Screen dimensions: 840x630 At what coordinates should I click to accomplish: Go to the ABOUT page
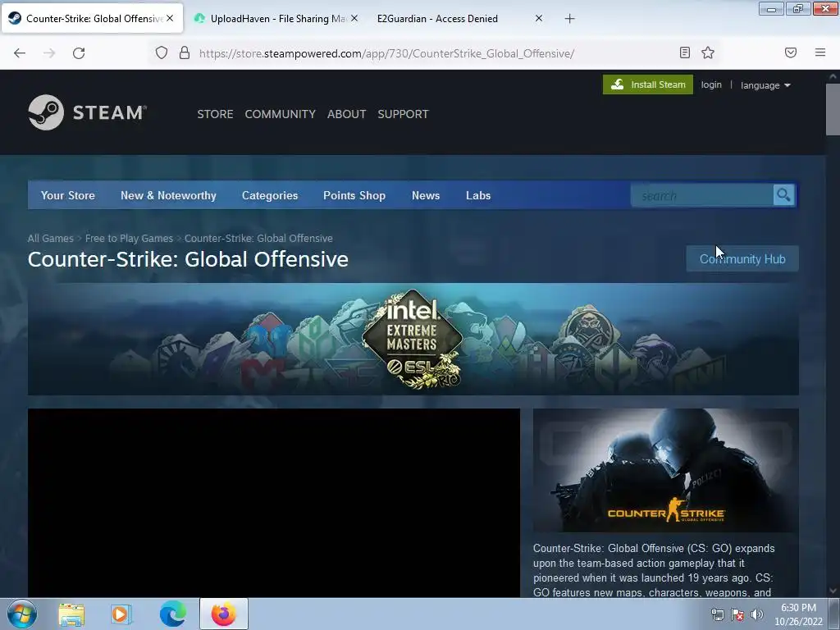coord(347,114)
